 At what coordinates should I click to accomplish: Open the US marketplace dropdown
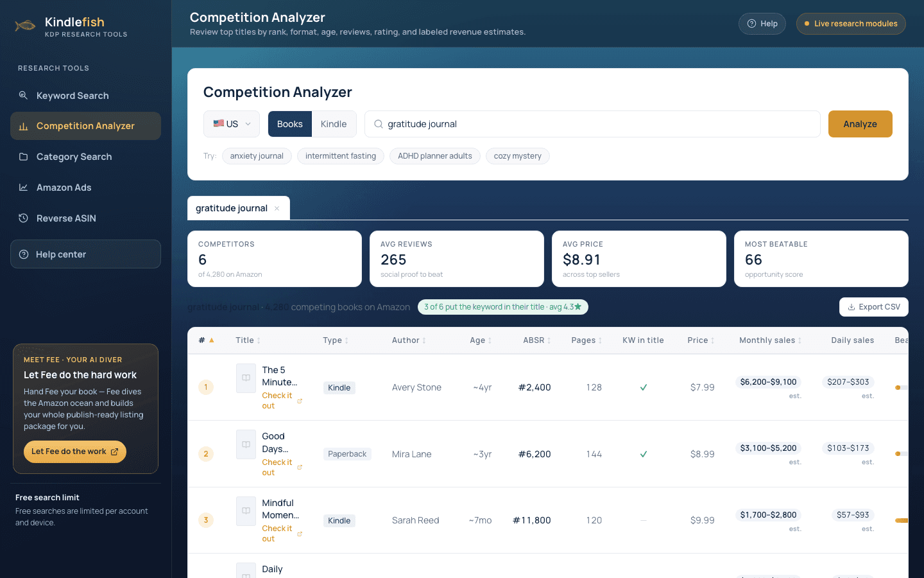pyautogui.click(x=232, y=124)
